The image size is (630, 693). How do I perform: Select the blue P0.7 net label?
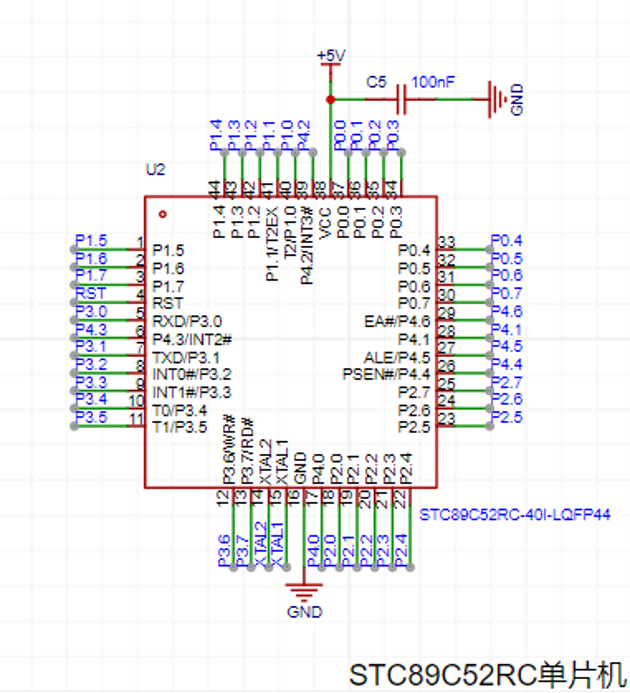[x=507, y=293]
